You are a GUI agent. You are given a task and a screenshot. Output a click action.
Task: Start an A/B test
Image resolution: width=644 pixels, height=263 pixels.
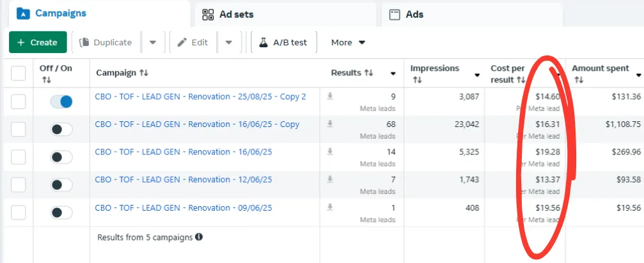point(283,43)
